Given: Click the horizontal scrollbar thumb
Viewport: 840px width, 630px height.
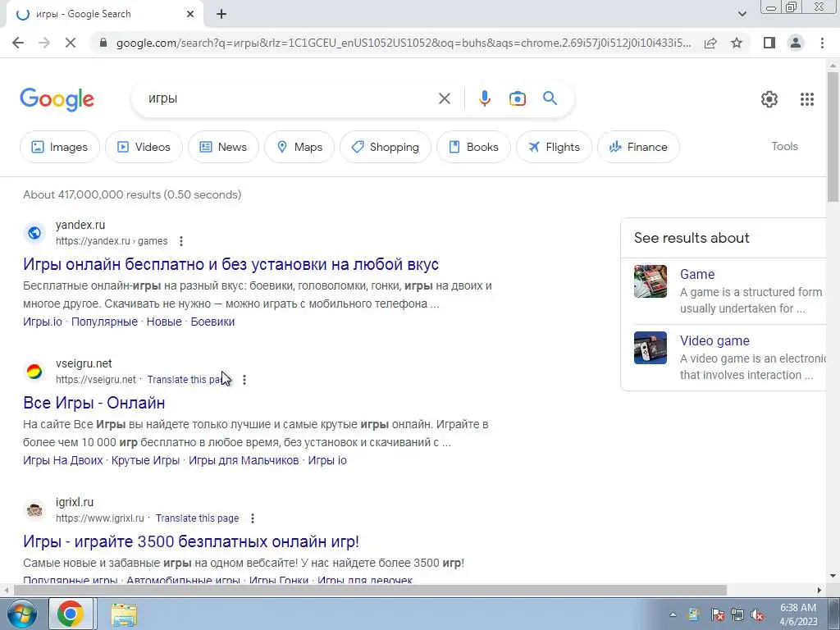Looking at the screenshot, I should pos(370,591).
